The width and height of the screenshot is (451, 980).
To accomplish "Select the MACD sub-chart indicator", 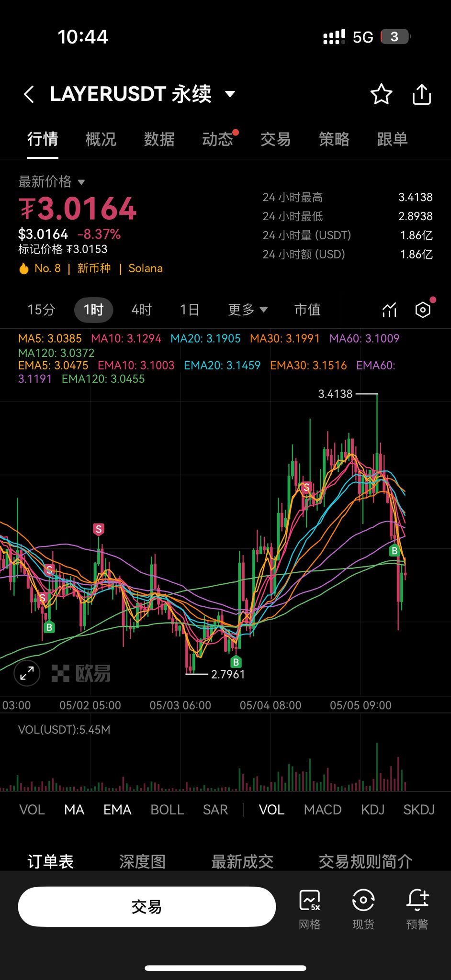I will click(323, 810).
